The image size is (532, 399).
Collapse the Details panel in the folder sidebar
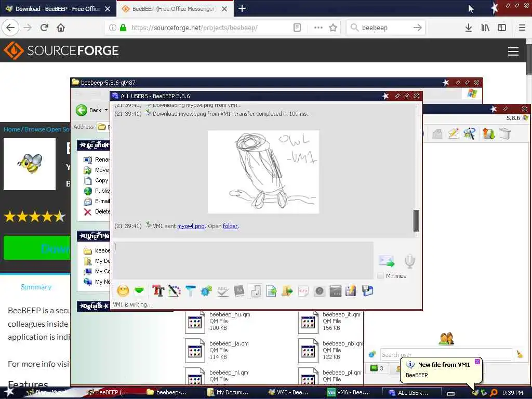tap(94, 306)
